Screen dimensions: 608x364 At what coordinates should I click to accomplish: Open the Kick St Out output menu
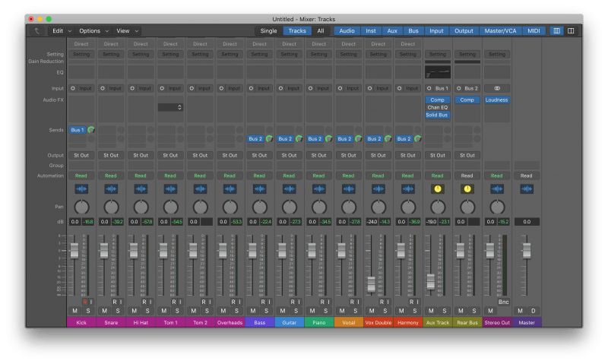(x=81, y=156)
